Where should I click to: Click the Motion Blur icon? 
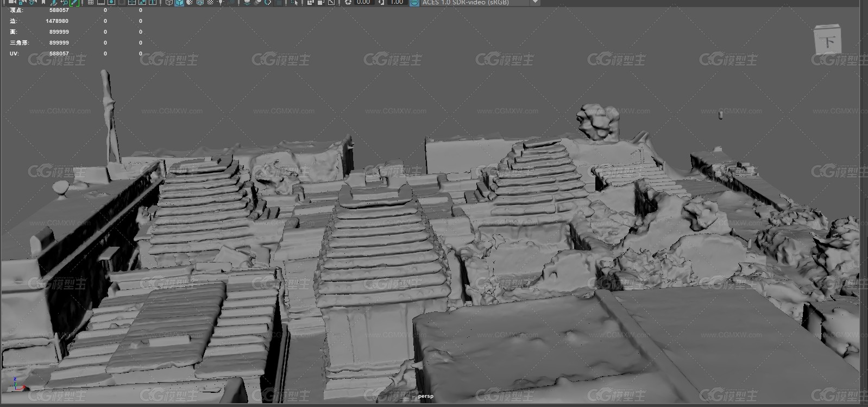(257, 3)
